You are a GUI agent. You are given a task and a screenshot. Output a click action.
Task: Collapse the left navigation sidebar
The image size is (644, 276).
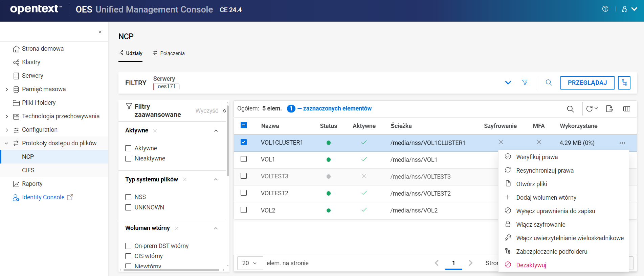click(x=100, y=32)
